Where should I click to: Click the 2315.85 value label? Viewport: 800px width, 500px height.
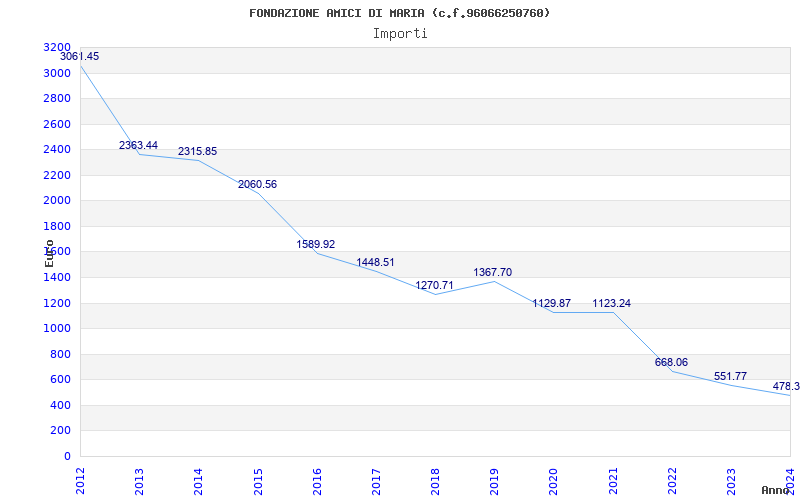tap(197, 152)
